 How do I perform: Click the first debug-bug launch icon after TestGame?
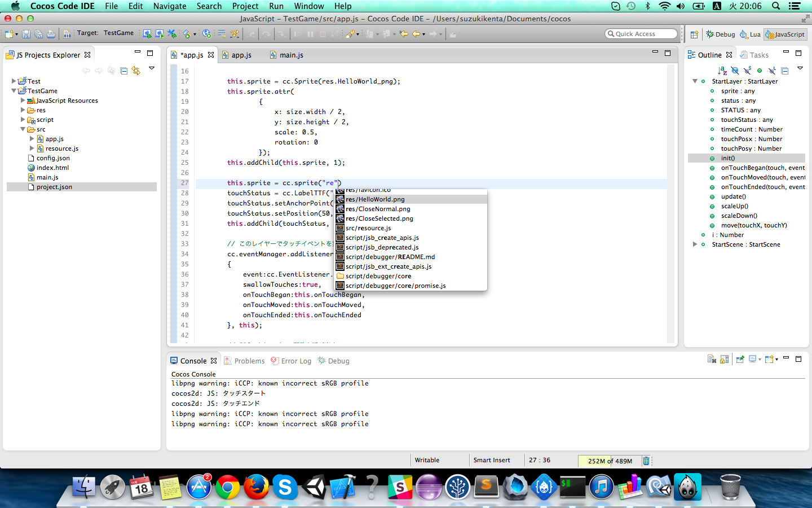147,34
